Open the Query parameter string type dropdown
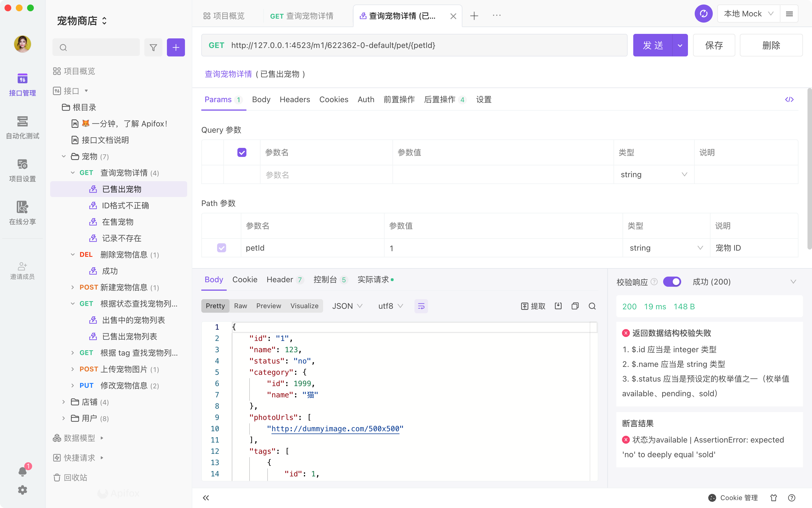The height and width of the screenshot is (508, 812). pyautogui.click(x=654, y=174)
